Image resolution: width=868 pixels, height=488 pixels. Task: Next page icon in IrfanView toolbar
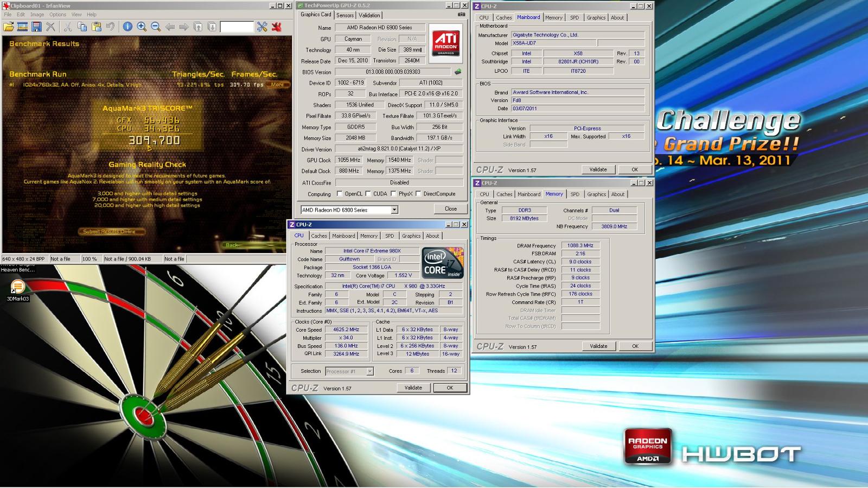click(212, 27)
